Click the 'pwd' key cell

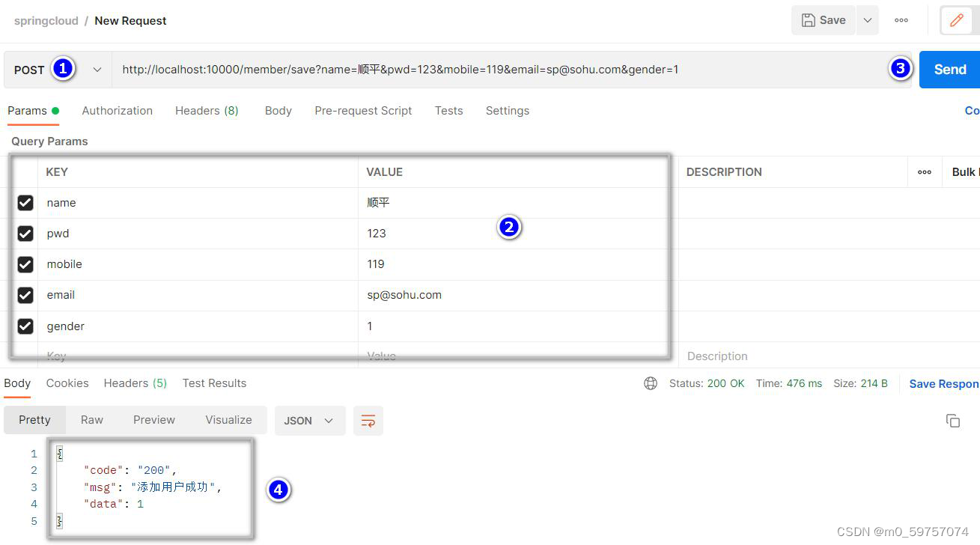pyautogui.click(x=198, y=234)
